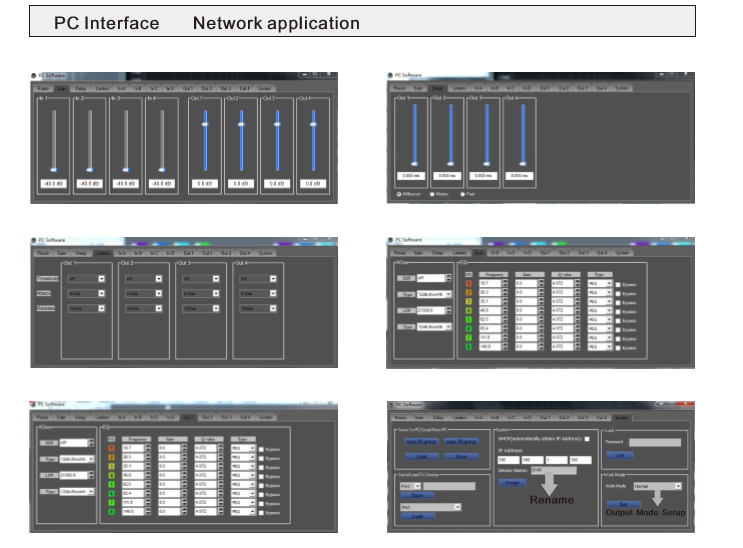Screen dimensions: 743x548
Task: Switch to Delay tab in the Gain window
Action: 81,88
